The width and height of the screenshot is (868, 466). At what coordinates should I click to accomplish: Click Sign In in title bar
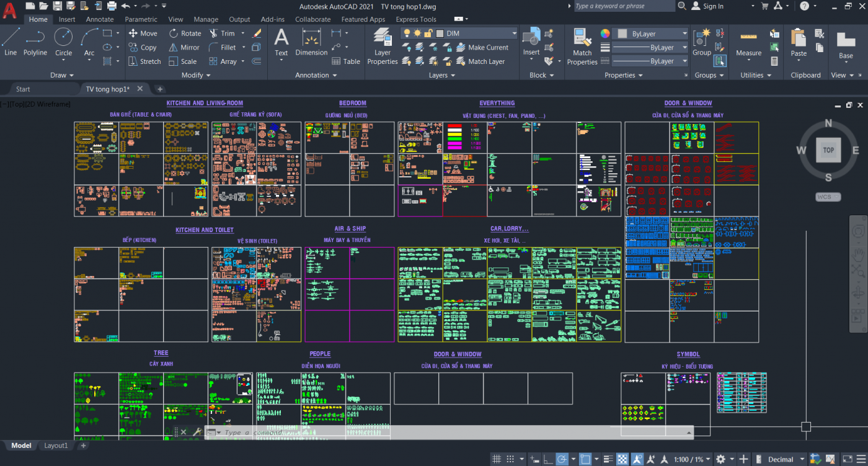713,6
